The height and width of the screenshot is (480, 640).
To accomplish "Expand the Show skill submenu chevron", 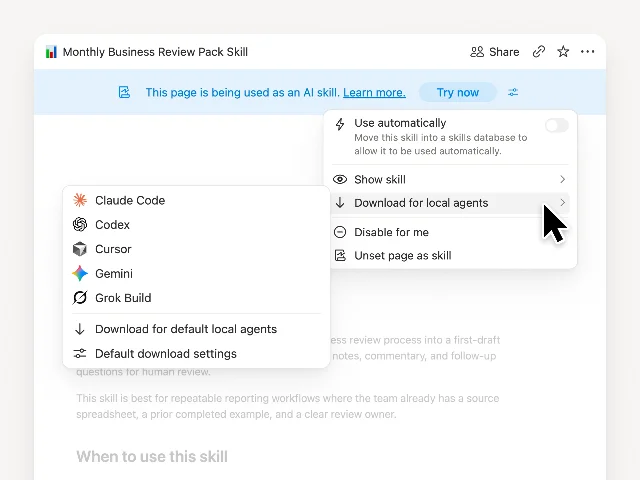I will (562, 179).
